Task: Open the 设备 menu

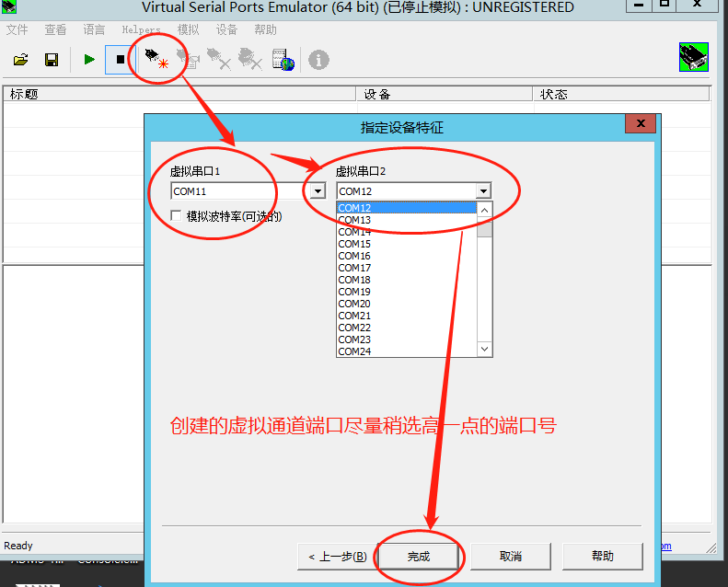Action: [x=226, y=29]
